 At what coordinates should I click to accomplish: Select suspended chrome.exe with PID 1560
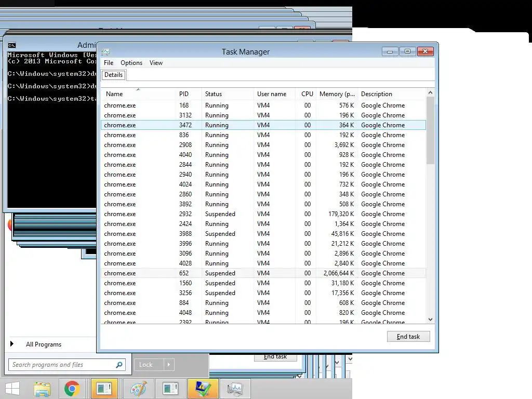263,283
